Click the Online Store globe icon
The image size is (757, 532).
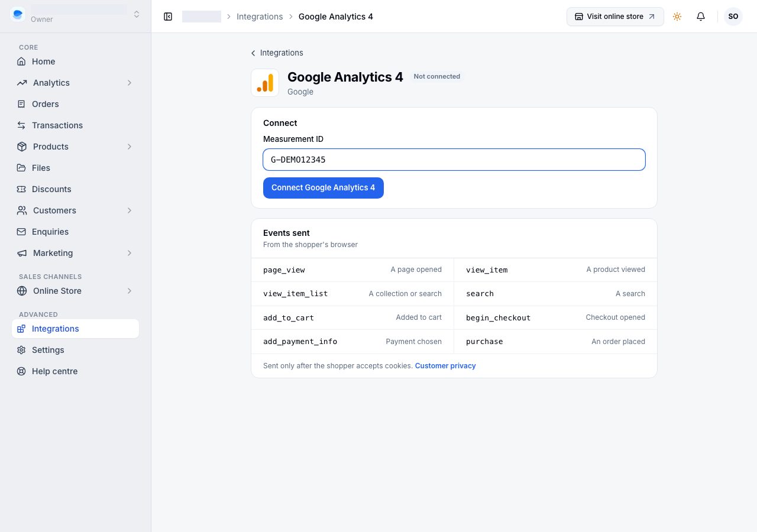point(22,291)
